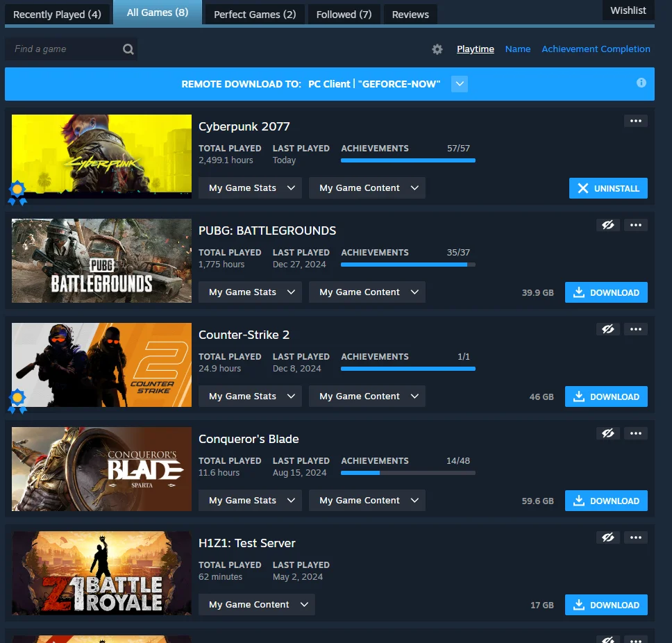Viewport: 672px width, 643px height.
Task: Open the H1Z1: Test Server title link
Action: point(247,543)
